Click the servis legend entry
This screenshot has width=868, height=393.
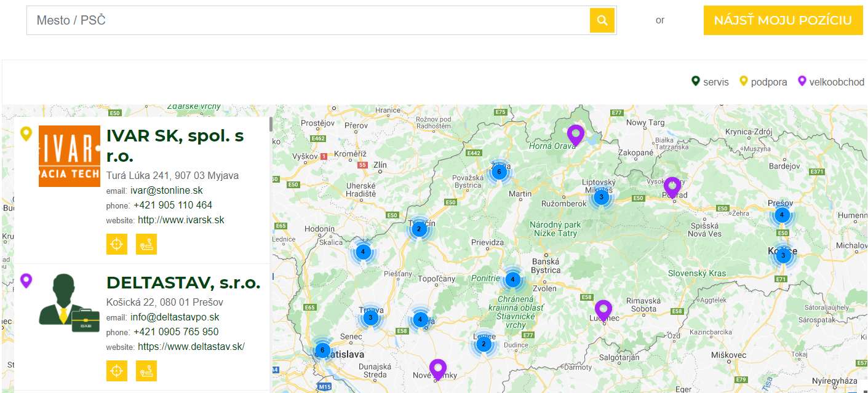710,82
